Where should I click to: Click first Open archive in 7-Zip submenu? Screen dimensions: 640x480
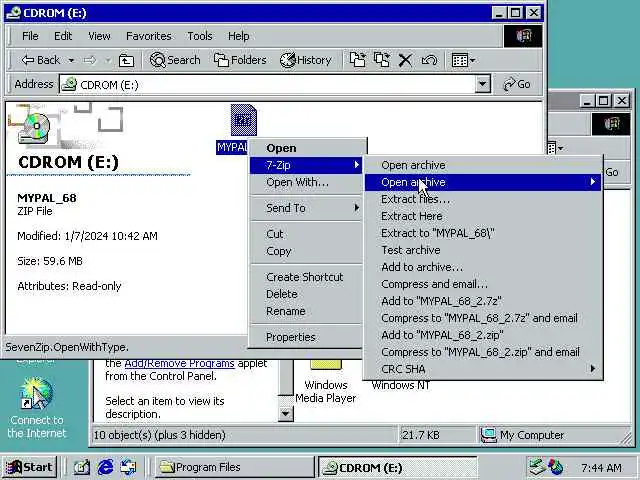483,165
